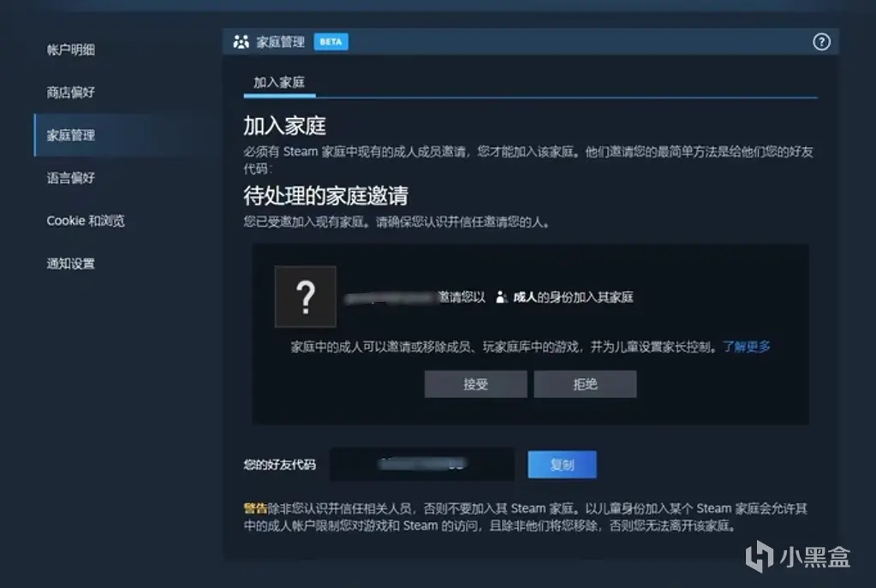The image size is (876, 588).
Task: Open 通知设置 in sidebar
Action: click(71, 264)
